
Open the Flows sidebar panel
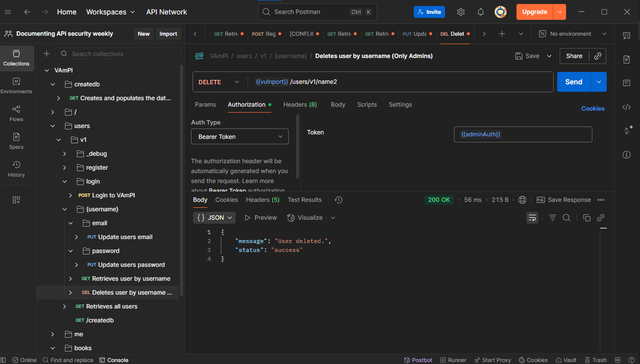point(16,113)
